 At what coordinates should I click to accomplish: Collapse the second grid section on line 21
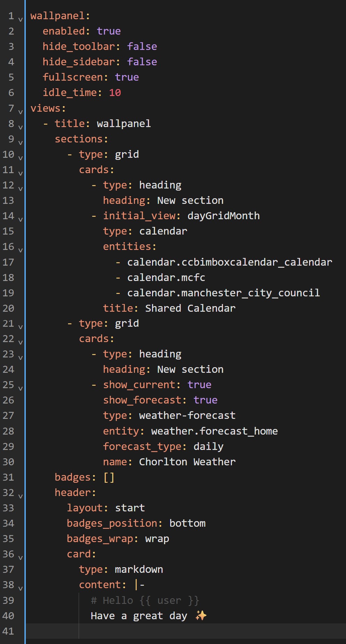(21, 327)
